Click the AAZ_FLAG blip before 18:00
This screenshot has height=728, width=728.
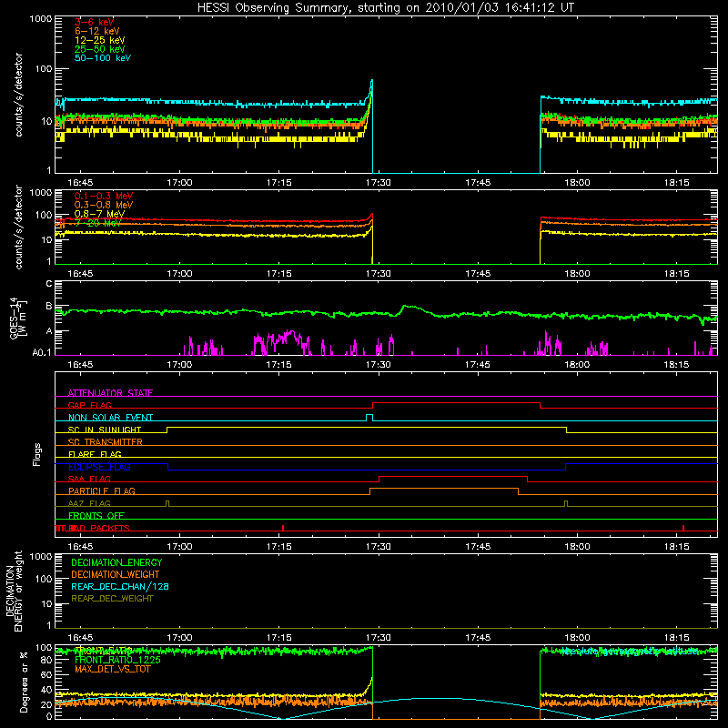[x=566, y=504]
